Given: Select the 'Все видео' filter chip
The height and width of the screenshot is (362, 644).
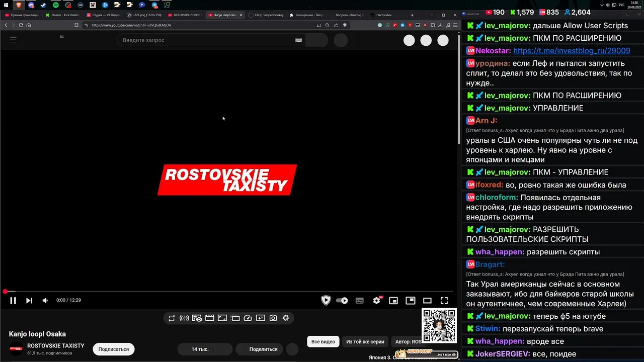Looking at the screenshot, I should 323,342.
